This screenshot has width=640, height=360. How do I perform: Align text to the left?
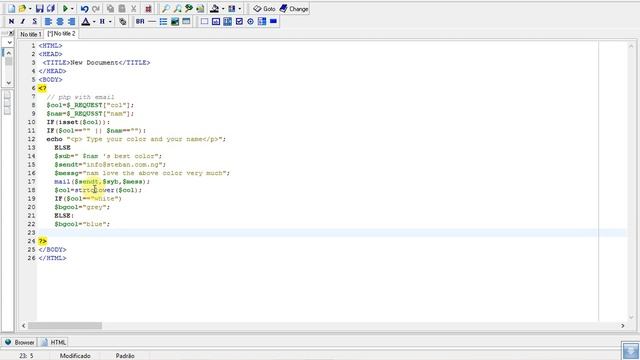[48, 21]
